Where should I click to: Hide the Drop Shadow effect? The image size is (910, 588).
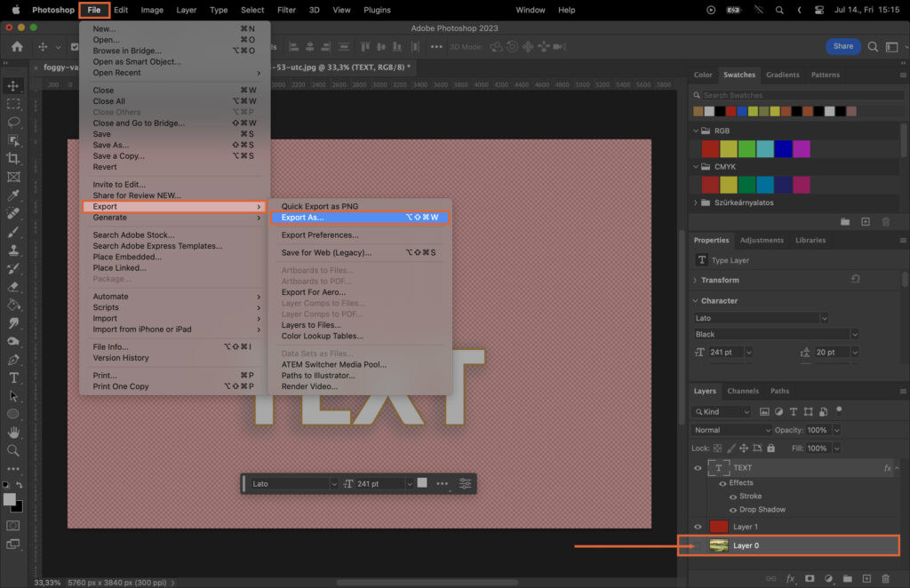tap(733, 510)
